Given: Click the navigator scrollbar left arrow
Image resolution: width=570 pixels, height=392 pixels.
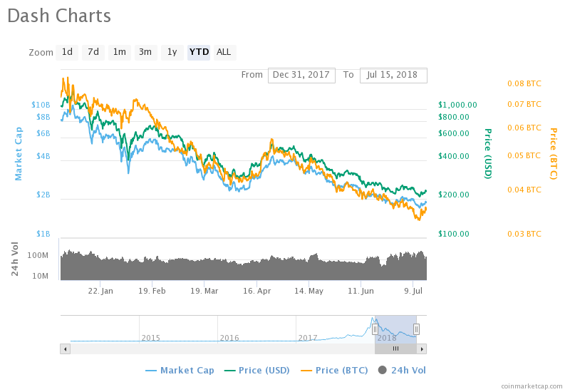Looking at the screenshot, I should tap(65, 349).
